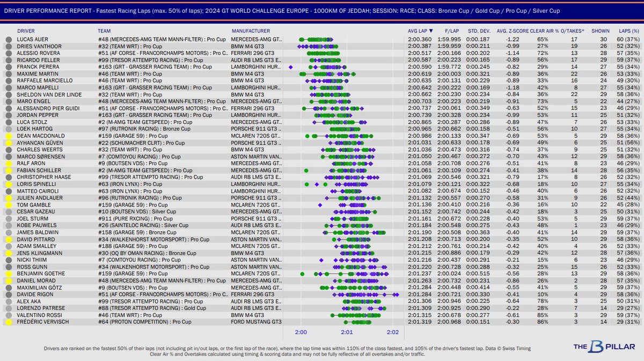Select driver name Maro Engel
644x361 pixels.
(32, 100)
